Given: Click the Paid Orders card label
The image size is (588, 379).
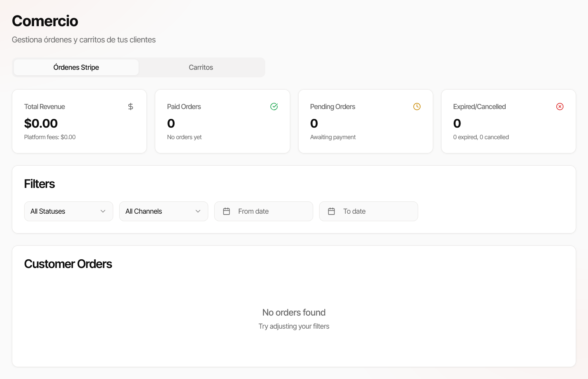Looking at the screenshot, I should pos(184,107).
